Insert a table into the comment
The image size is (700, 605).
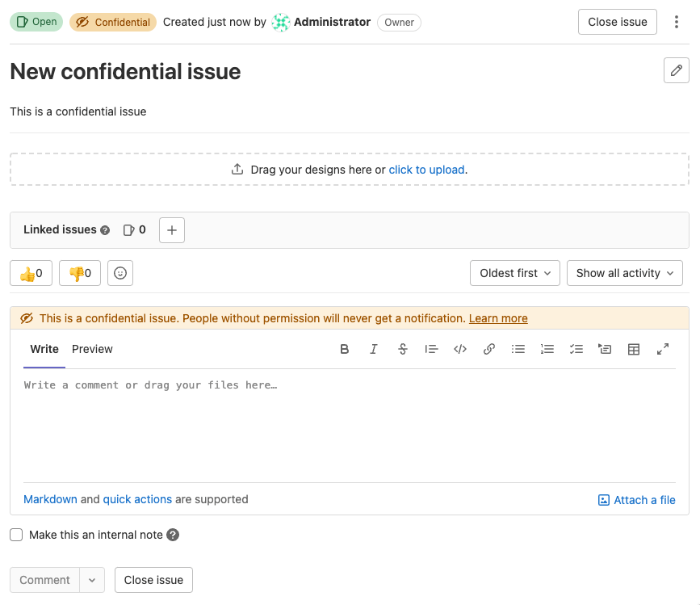point(634,349)
